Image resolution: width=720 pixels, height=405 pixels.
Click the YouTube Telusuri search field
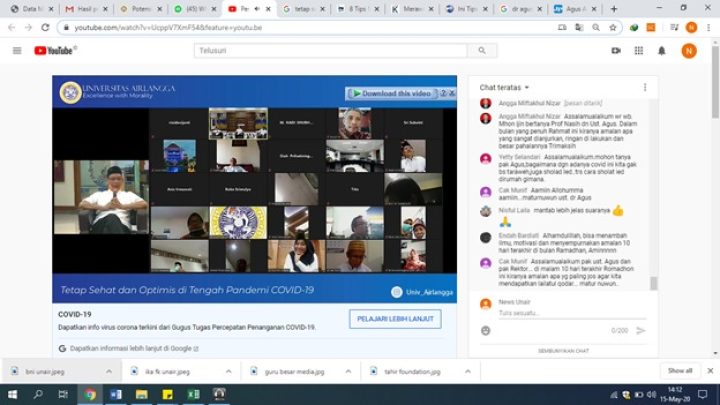330,51
